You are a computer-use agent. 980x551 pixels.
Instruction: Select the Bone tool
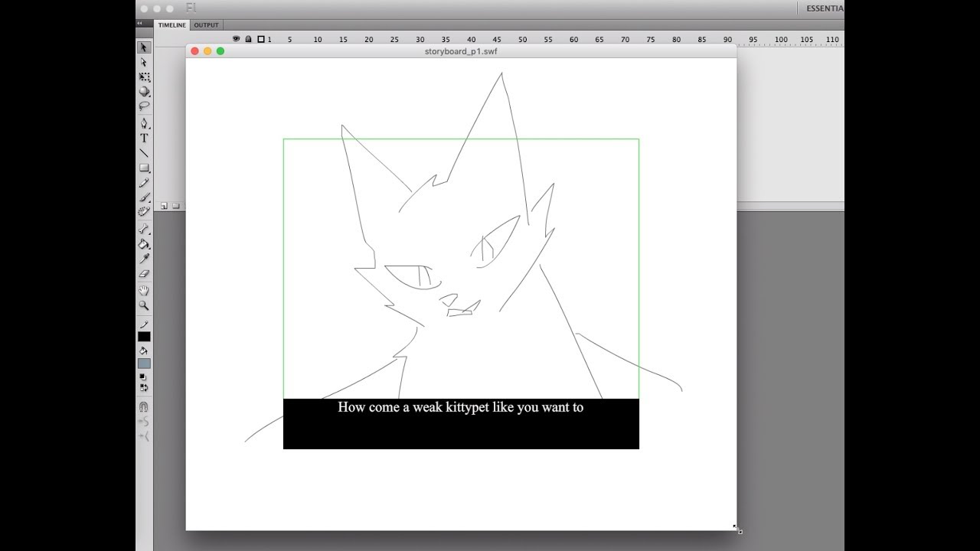(x=144, y=229)
